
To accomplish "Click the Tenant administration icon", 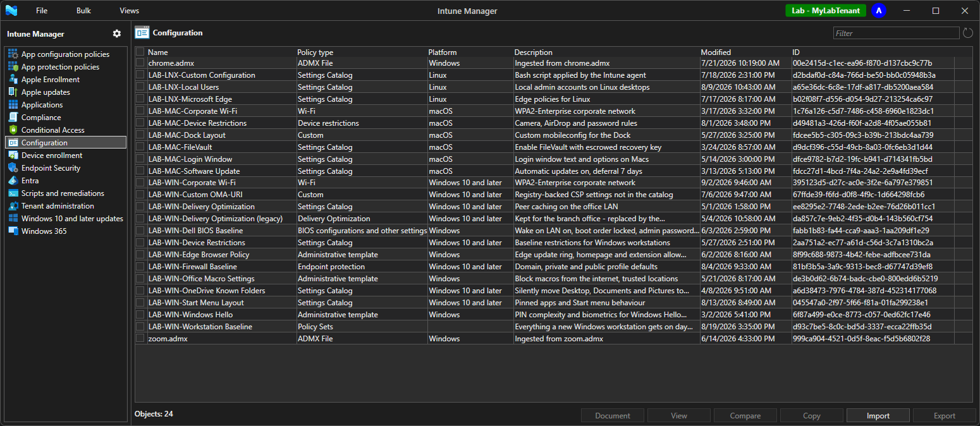I will [13, 206].
